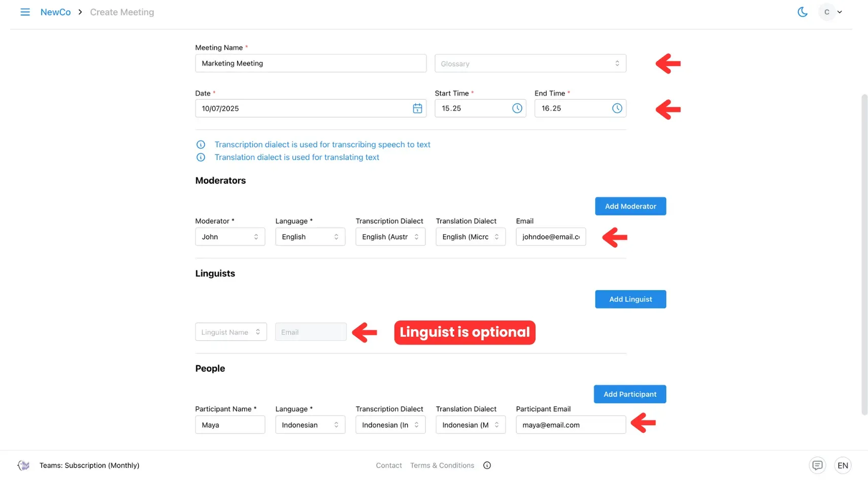The image size is (868, 480).
Task: Click the Add Moderator button
Action: 630,206
